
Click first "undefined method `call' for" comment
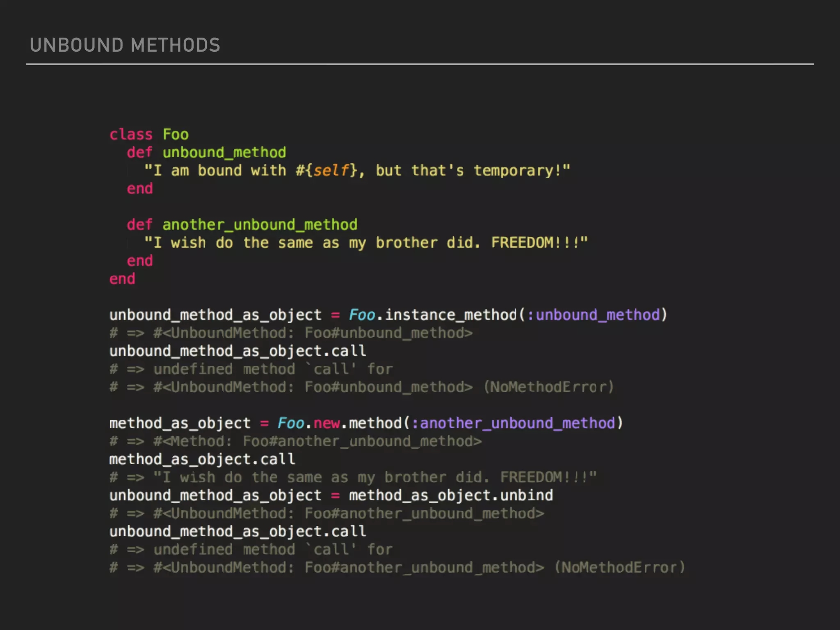click(273, 369)
